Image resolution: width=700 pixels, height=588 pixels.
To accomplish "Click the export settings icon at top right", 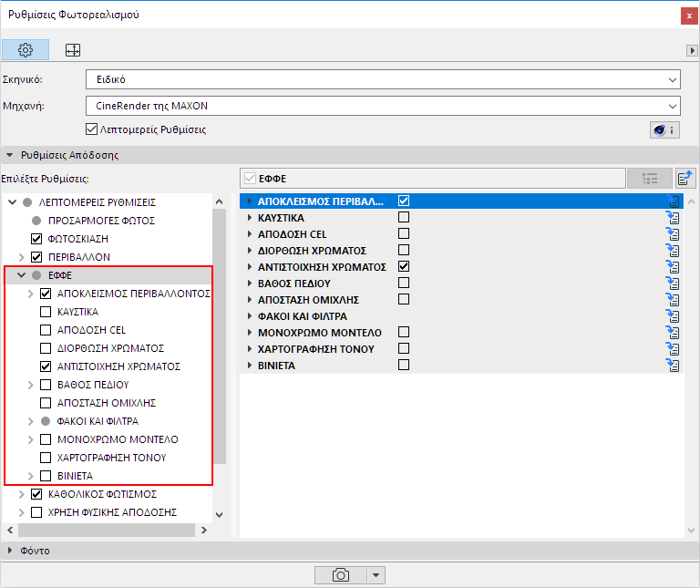I will tap(685, 178).
